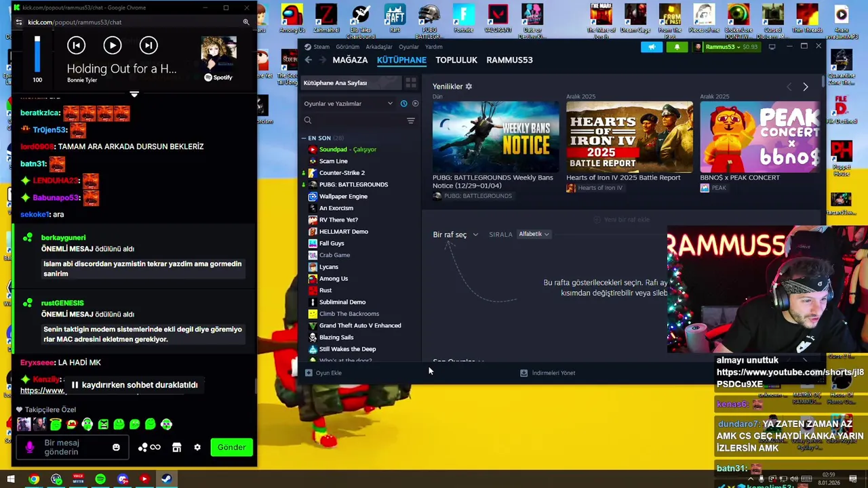Screen dimensions: 868x488
Task: Open the RAMMUS53 profile tab
Action: pyautogui.click(x=509, y=60)
